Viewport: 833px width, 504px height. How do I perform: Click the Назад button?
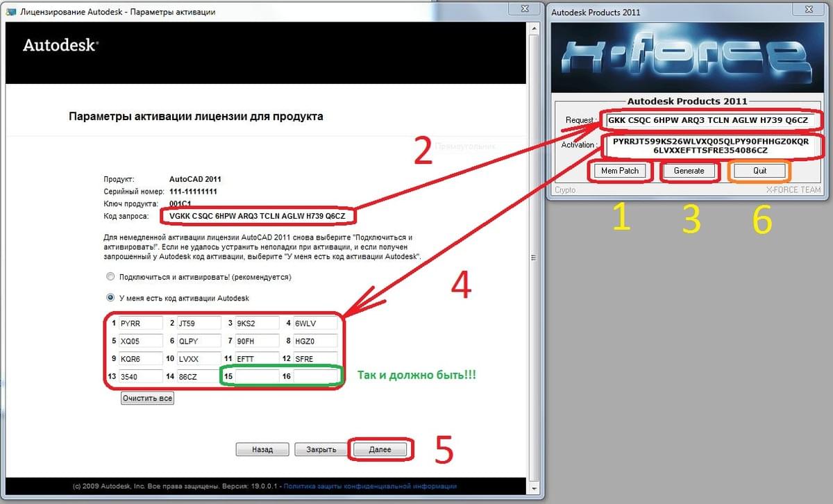pos(262,449)
